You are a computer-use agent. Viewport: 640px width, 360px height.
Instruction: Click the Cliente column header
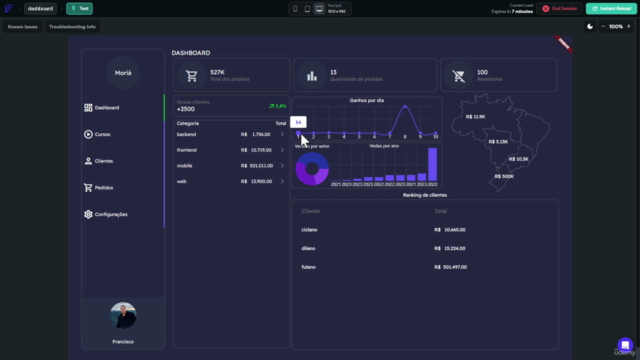[311, 211]
